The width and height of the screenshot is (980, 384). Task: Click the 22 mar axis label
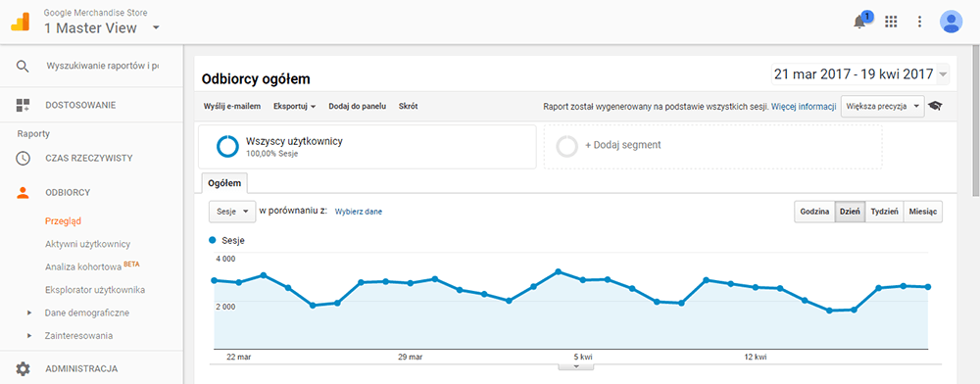(238, 358)
